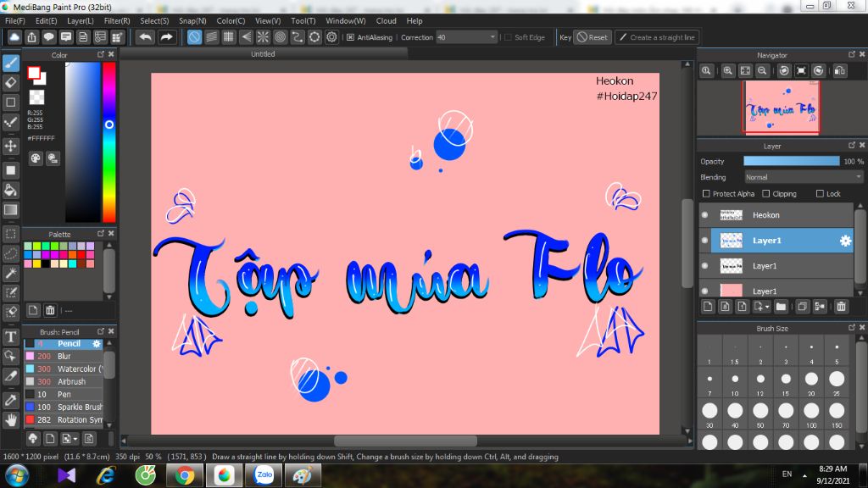Zoom in using the Navigator
The image size is (868, 488).
click(728, 71)
